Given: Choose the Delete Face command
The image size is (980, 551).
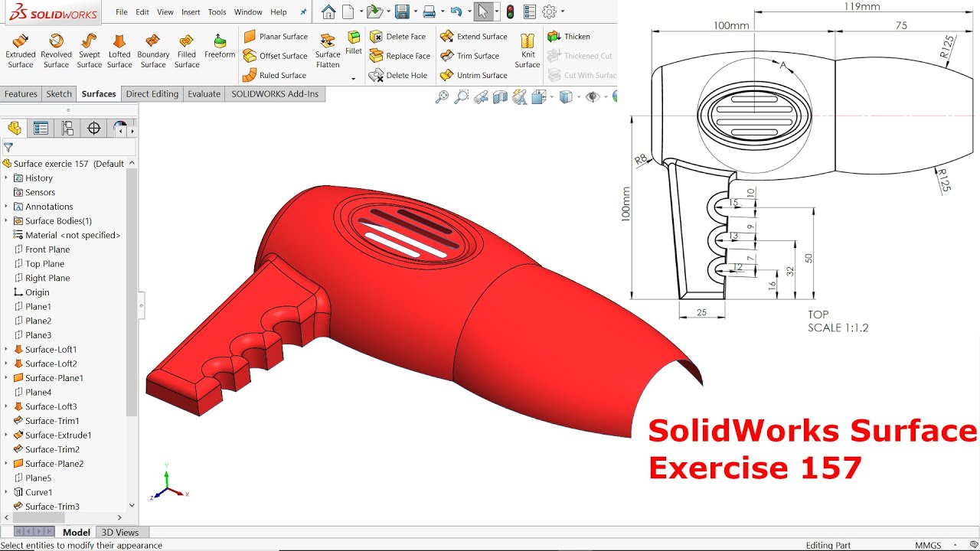Looking at the screenshot, I should [x=397, y=37].
